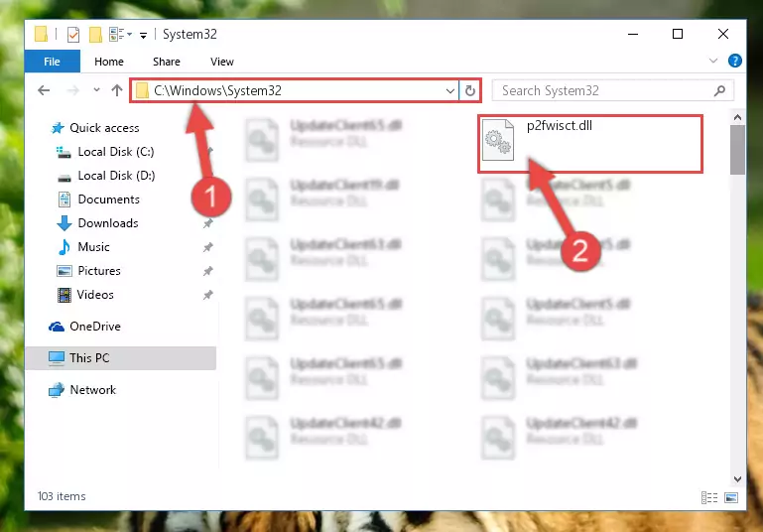Select This PC in navigation pane

[x=121, y=358]
